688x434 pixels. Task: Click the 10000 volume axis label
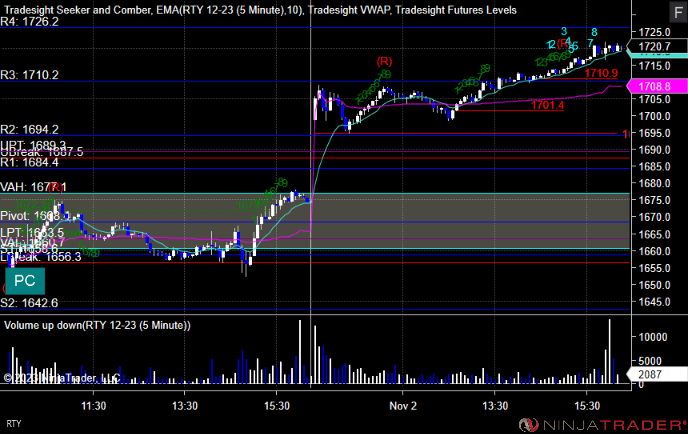653,337
